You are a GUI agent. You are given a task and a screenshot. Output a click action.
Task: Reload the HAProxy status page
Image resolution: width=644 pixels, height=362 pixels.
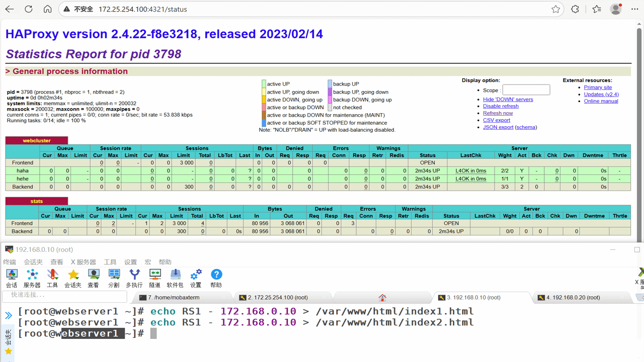click(29, 9)
